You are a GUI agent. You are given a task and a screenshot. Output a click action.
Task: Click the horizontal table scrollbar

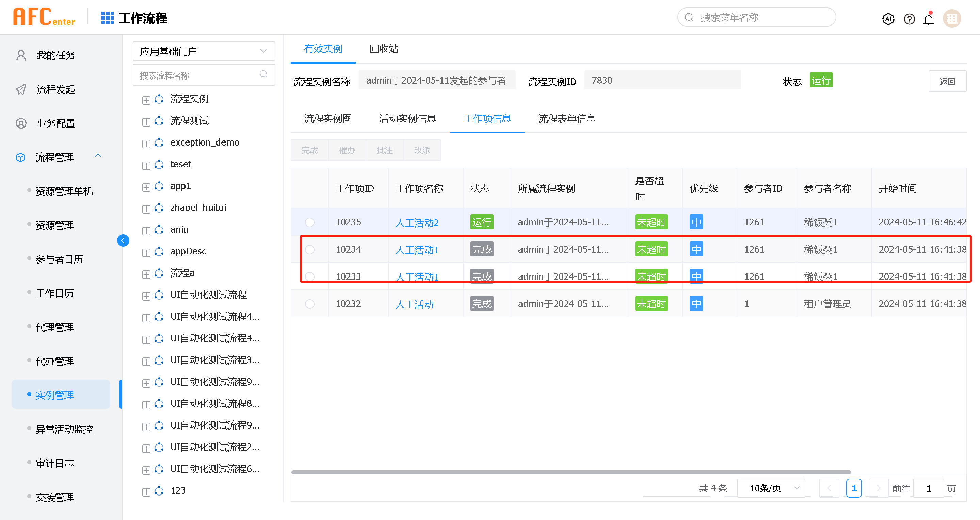[571, 472]
